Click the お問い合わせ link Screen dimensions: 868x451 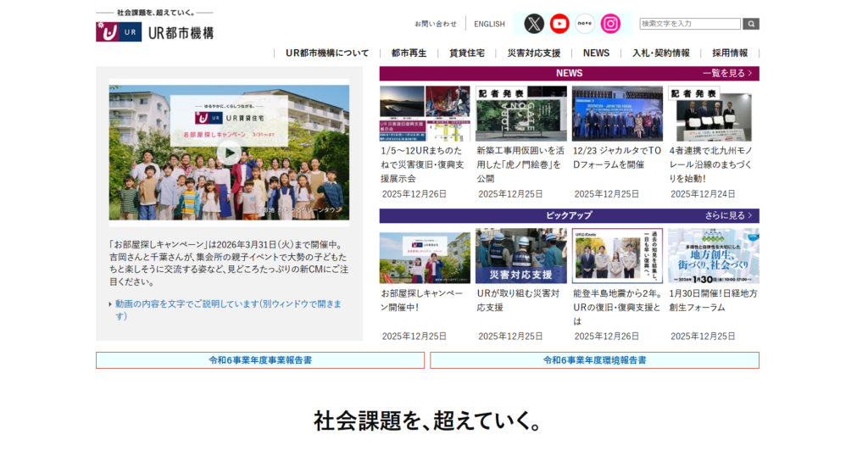pos(436,24)
